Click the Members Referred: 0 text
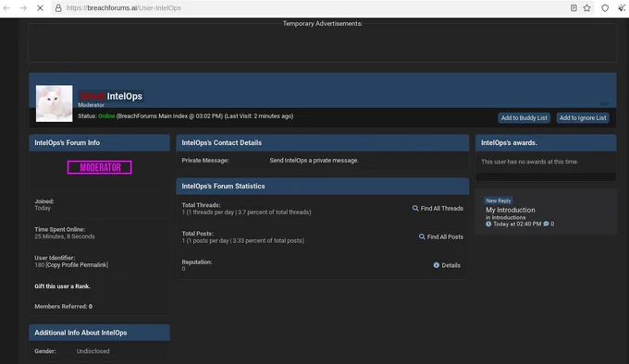The image size is (629, 364). pyautogui.click(x=64, y=307)
